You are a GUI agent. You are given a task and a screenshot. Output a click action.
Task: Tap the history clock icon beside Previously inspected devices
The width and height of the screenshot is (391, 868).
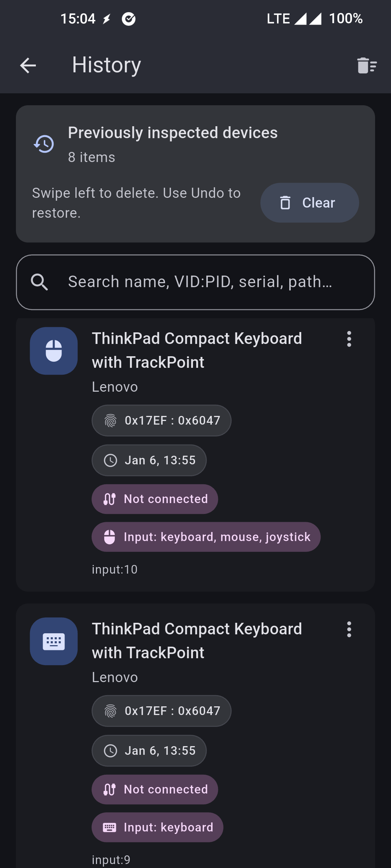coord(44,144)
